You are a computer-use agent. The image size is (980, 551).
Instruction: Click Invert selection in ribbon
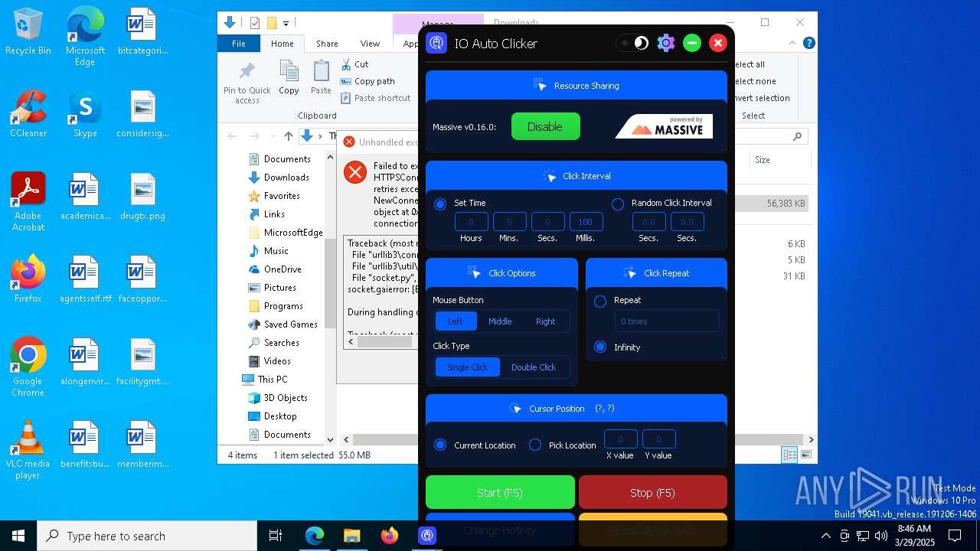click(761, 98)
